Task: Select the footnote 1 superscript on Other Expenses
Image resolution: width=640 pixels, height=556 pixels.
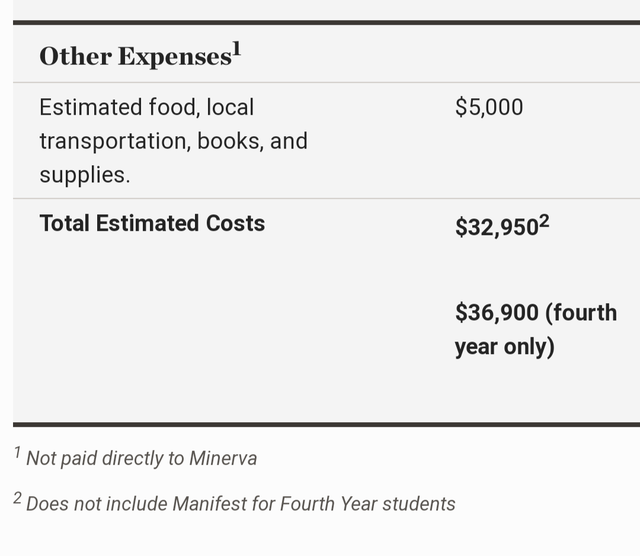Action: (x=237, y=49)
